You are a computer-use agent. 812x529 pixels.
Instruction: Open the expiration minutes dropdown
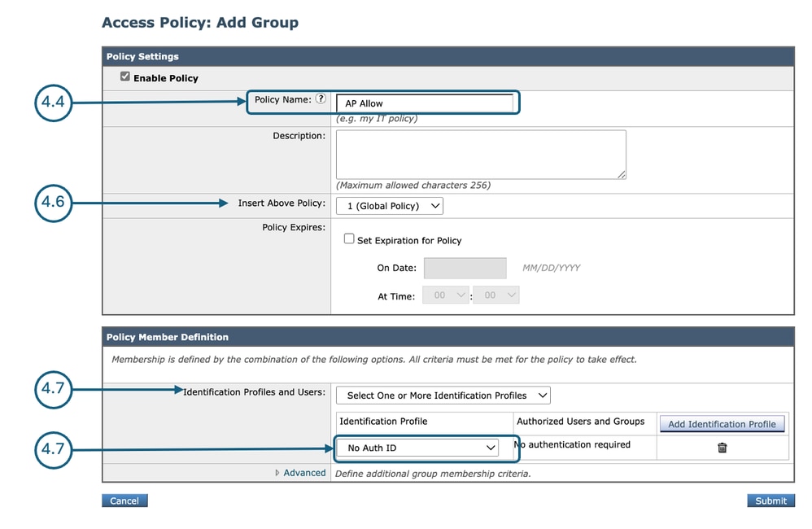point(496,295)
